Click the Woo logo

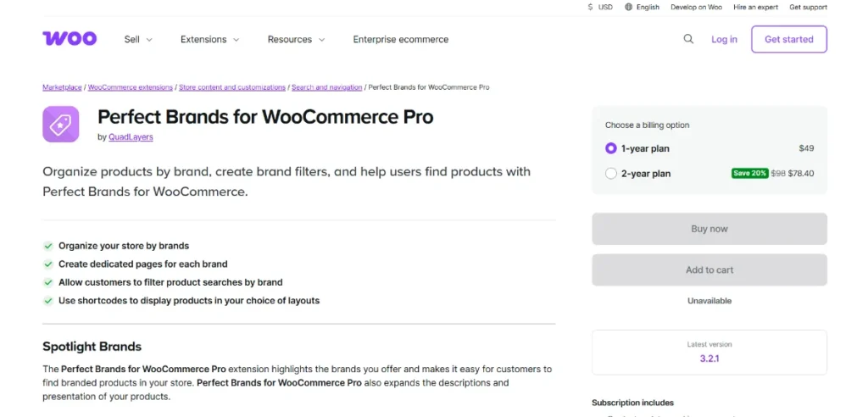pos(70,39)
